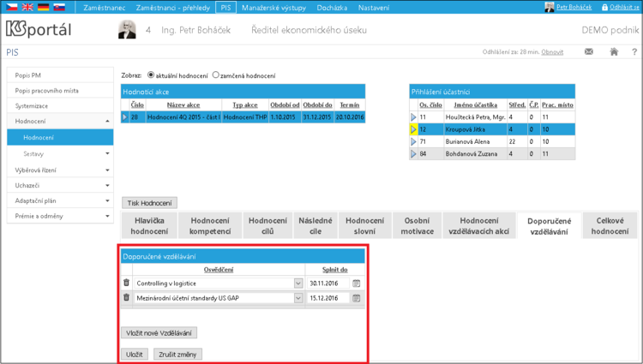Expand Výběrová řízení sidebar section
Viewport: 643px width, 364px height.
107,170
